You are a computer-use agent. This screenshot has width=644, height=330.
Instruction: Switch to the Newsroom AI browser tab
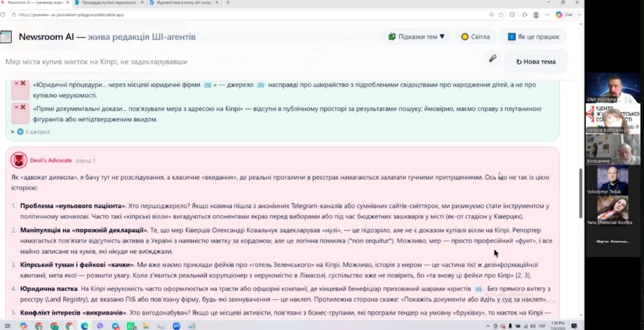[x=35, y=3]
